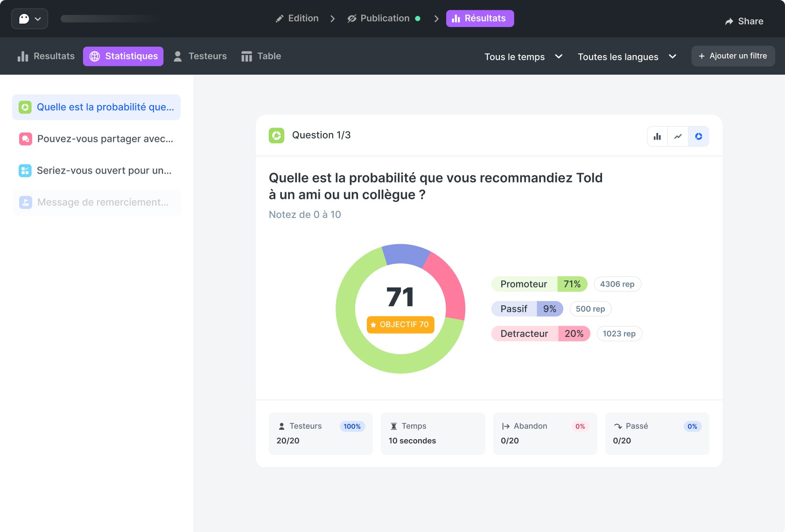This screenshot has width=785, height=532.
Task: Click the Passé skip arrow icon
Action: click(618, 426)
